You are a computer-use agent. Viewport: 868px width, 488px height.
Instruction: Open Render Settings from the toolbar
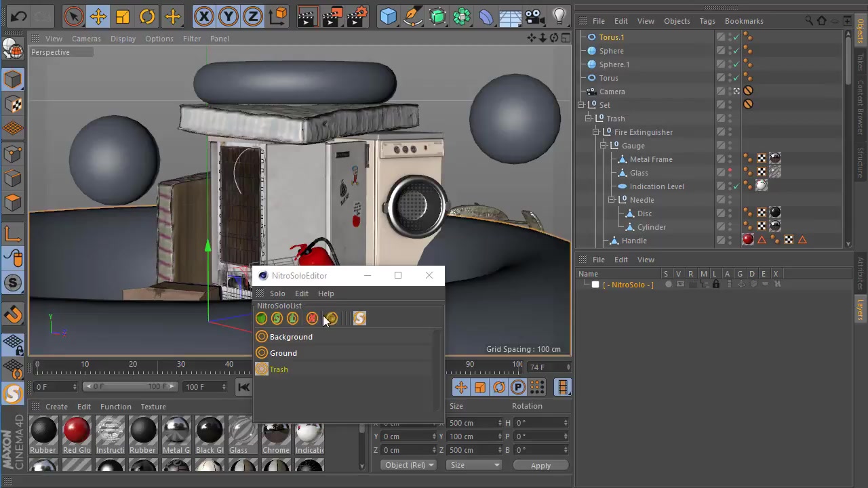358,16
